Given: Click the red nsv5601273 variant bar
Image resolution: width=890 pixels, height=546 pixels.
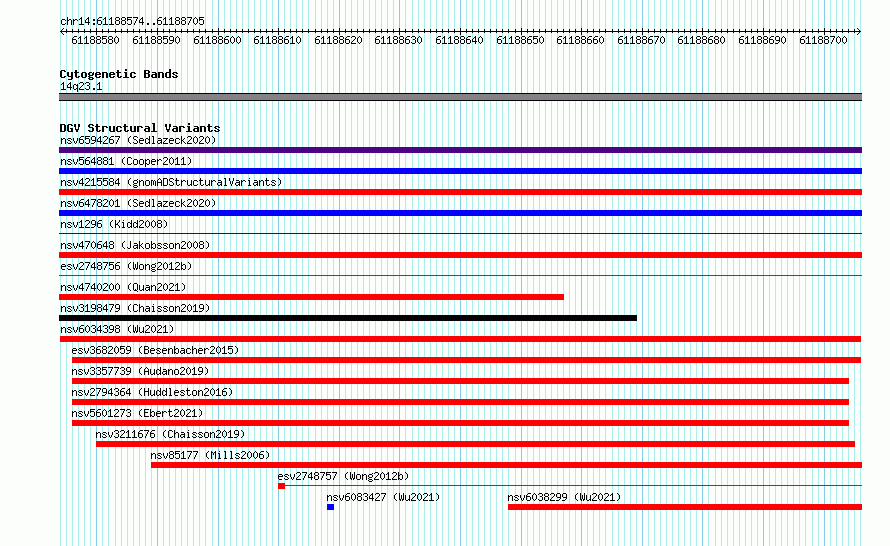Looking at the screenshot, I should pyautogui.click(x=460, y=423).
